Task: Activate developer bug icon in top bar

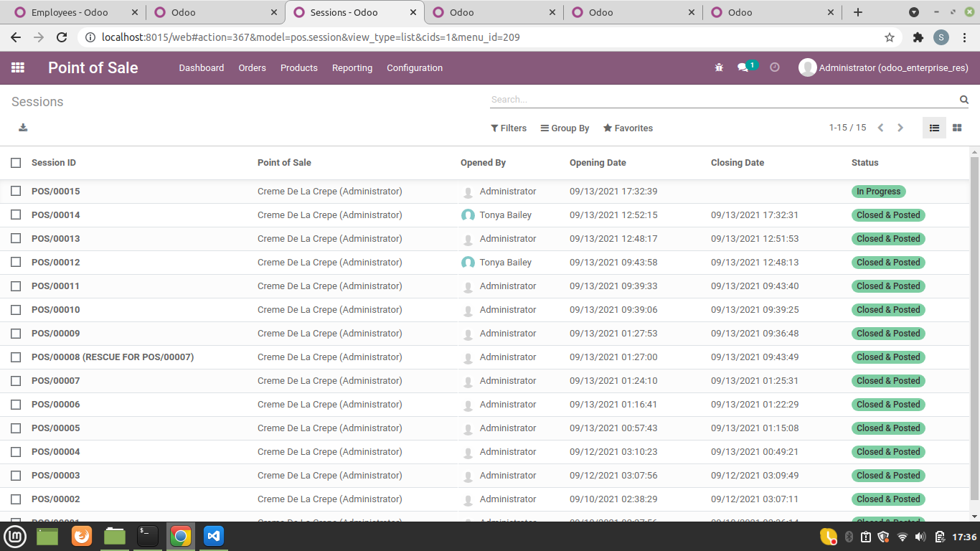Action: click(x=718, y=67)
